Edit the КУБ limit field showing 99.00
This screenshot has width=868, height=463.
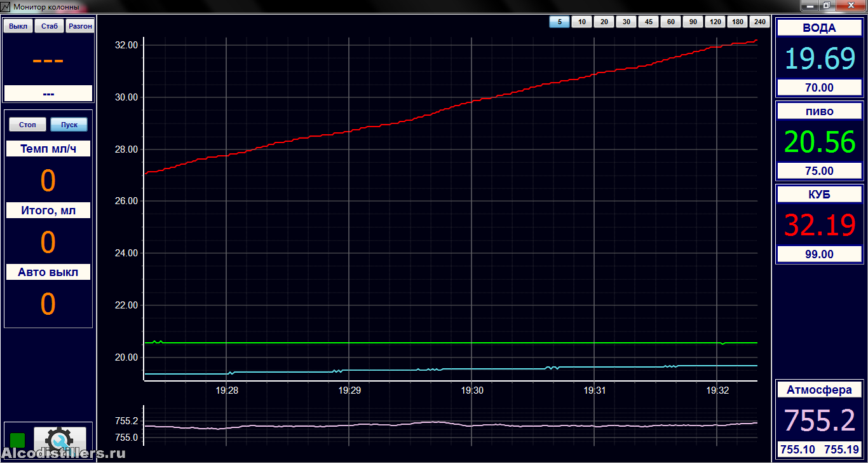click(819, 254)
